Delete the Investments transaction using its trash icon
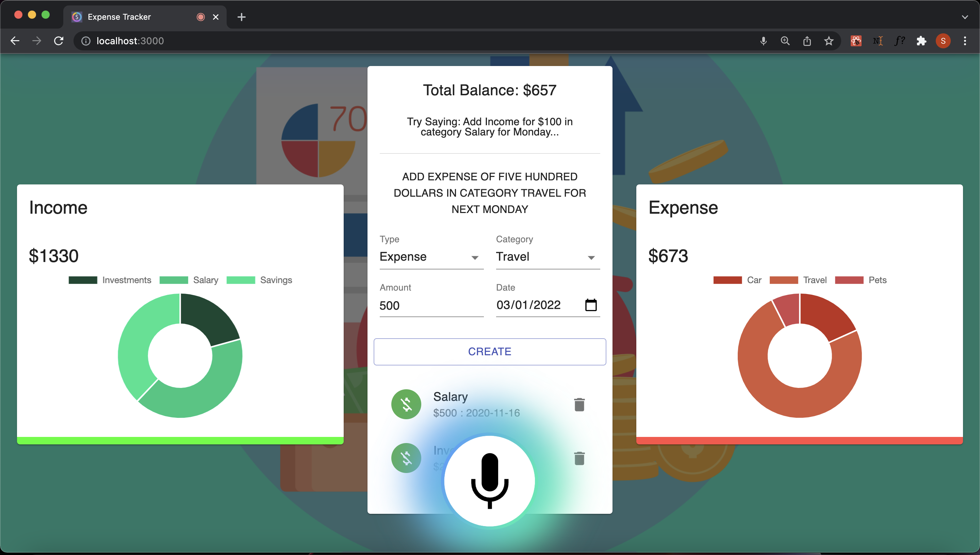Screen dimensions: 980x555 point(580,459)
